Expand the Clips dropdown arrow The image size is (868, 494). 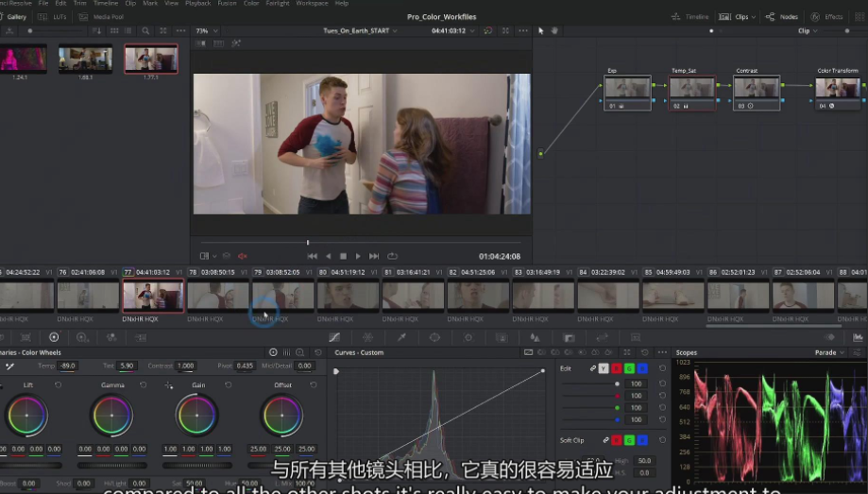click(x=754, y=17)
